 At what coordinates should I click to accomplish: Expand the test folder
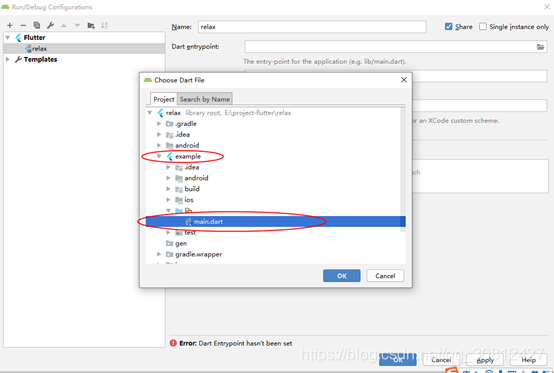169,232
